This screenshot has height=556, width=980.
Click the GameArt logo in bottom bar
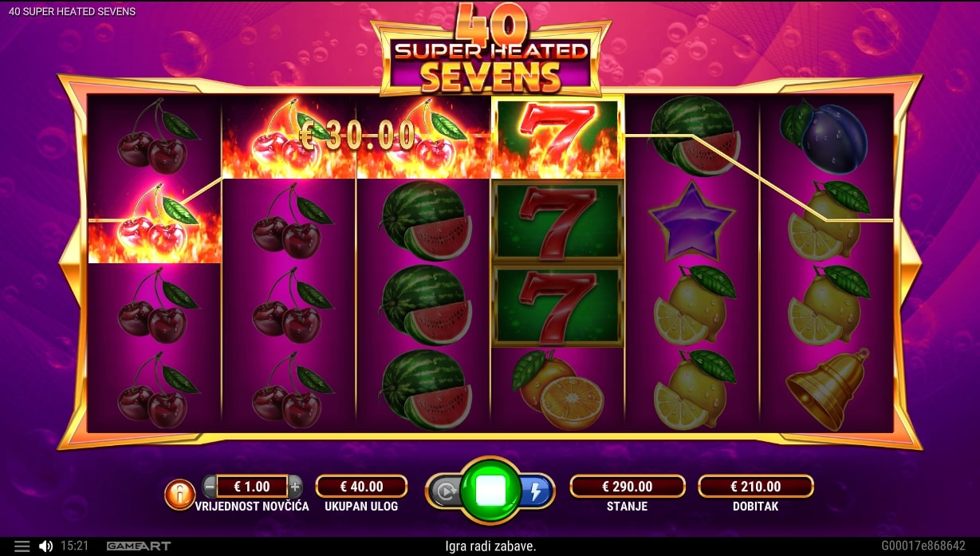coord(139,546)
